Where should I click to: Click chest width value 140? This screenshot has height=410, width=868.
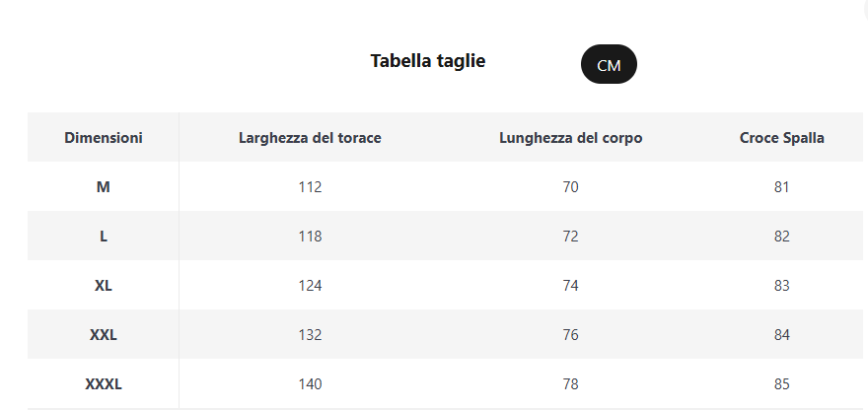pyautogui.click(x=310, y=384)
